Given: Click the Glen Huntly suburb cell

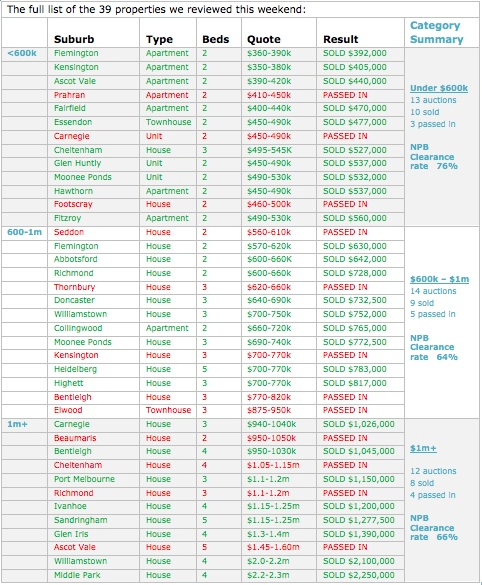Looking at the screenshot, I should coord(77,163).
